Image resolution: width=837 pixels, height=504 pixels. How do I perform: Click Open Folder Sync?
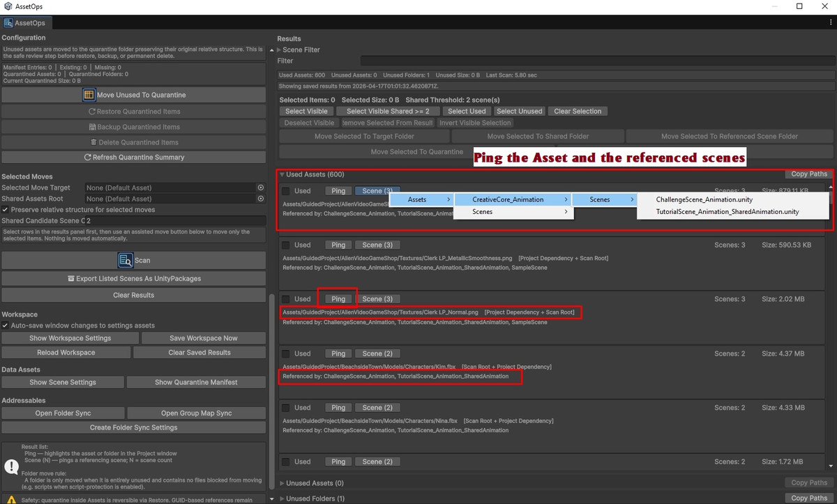click(x=63, y=413)
